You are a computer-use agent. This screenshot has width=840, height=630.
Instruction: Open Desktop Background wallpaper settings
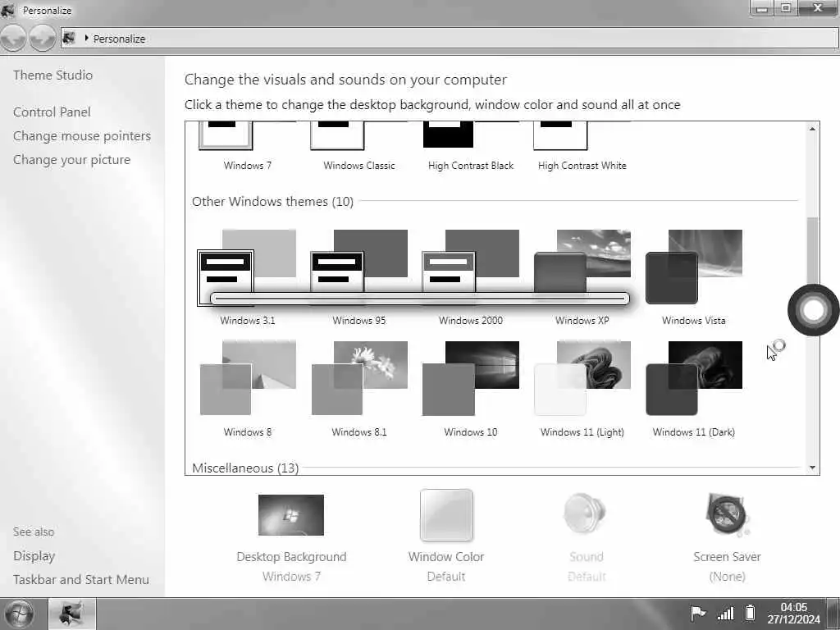(291, 515)
